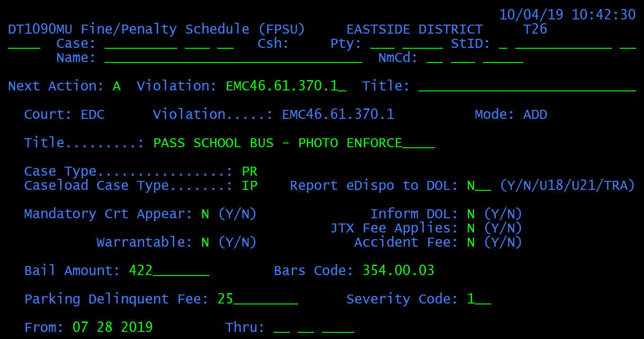
Task: Click the (Y/N/U18/U21/TRA) options hint
Action: (x=567, y=186)
